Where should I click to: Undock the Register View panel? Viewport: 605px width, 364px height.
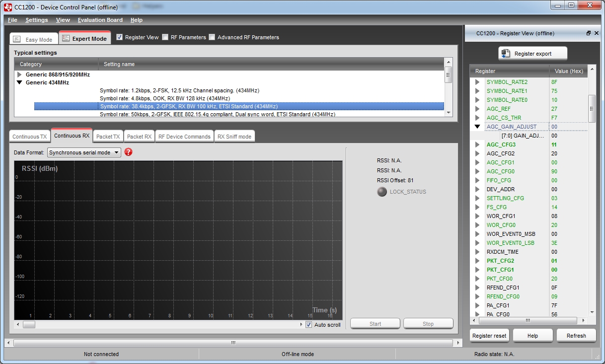[x=589, y=33]
